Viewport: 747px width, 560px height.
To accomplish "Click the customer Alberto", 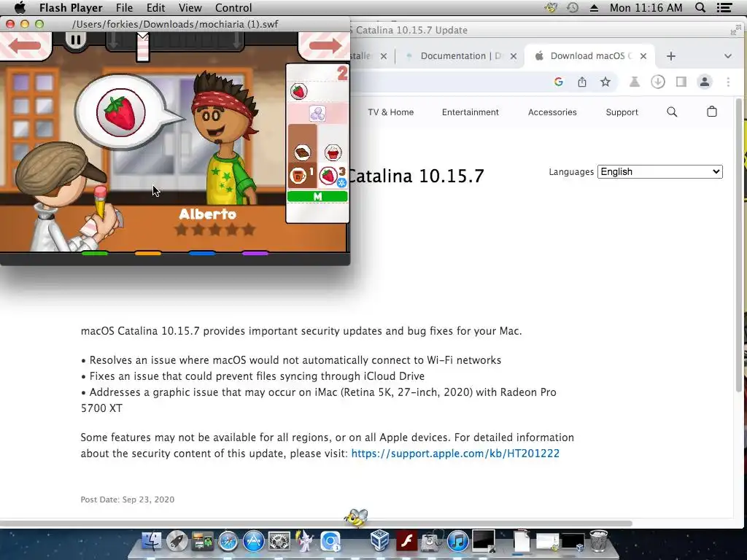I will click(x=225, y=138).
